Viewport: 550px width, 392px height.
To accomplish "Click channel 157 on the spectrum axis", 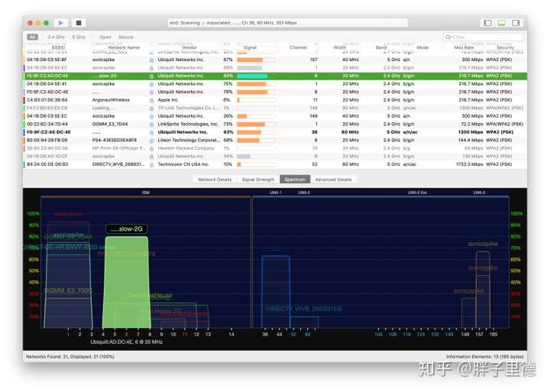I will [479, 335].
